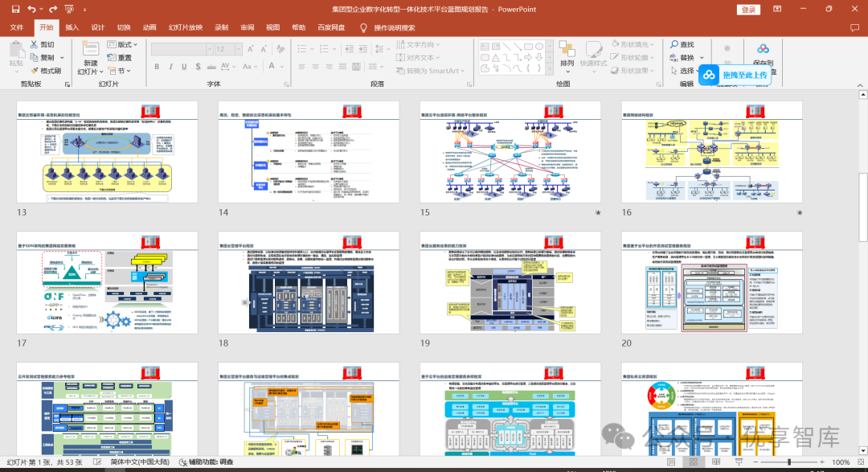
Task: Click the Undo arrow icon
Action: (31, 9)
